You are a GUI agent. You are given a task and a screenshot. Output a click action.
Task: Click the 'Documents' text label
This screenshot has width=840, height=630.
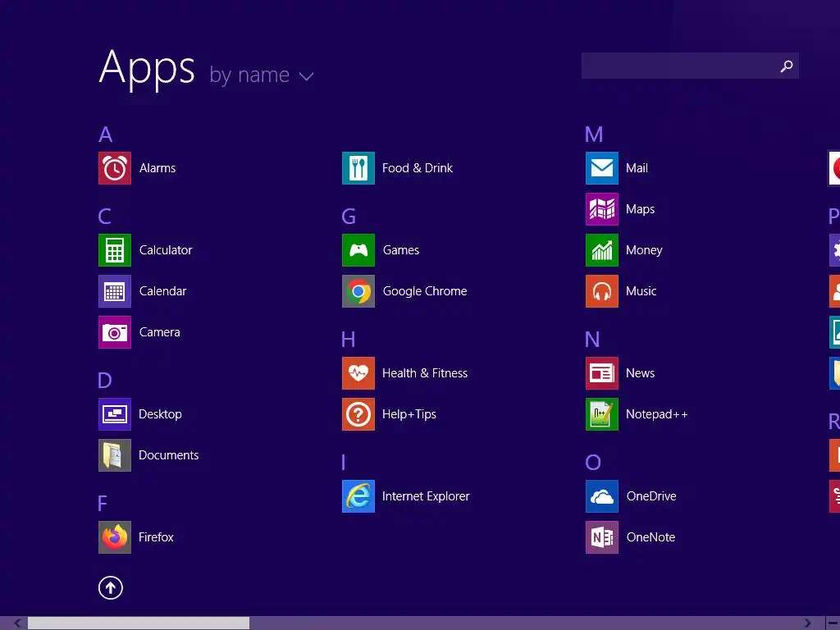(169, 455)
